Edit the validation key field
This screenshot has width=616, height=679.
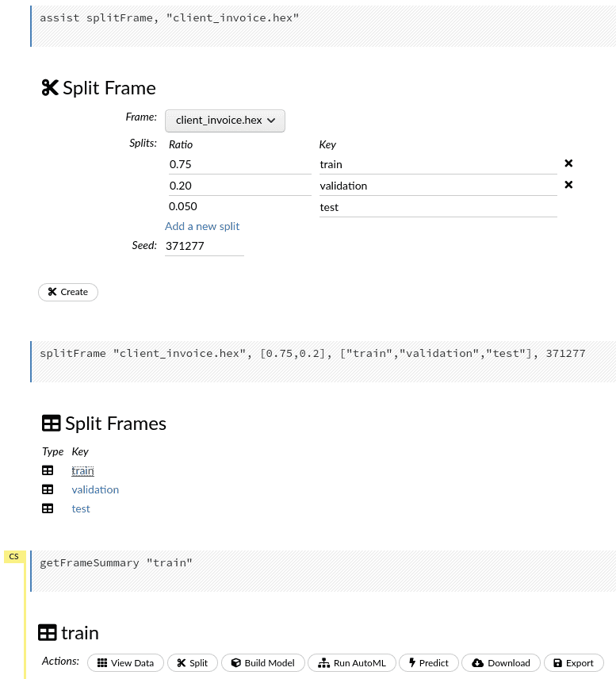tap(438, 186)
